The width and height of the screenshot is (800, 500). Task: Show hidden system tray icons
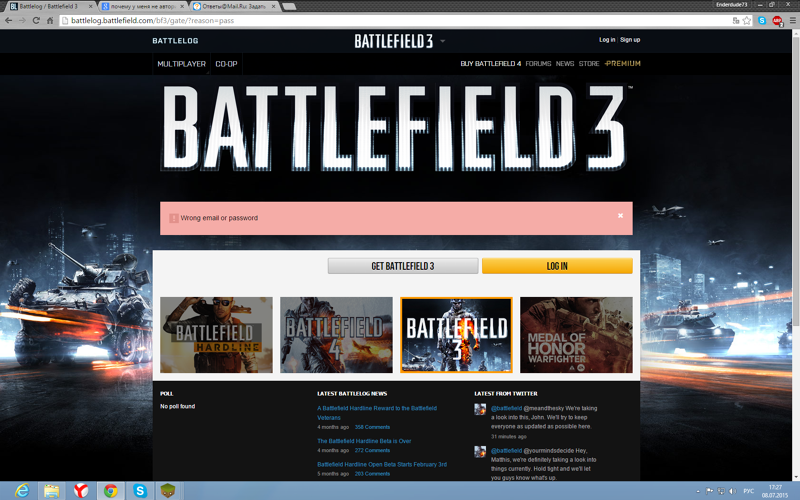click(698, 491)
